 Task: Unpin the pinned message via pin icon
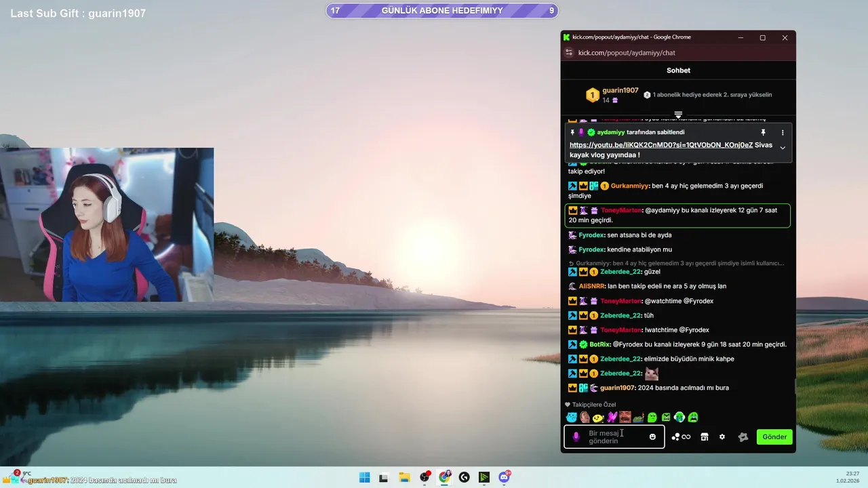click(x=763, y=132)
